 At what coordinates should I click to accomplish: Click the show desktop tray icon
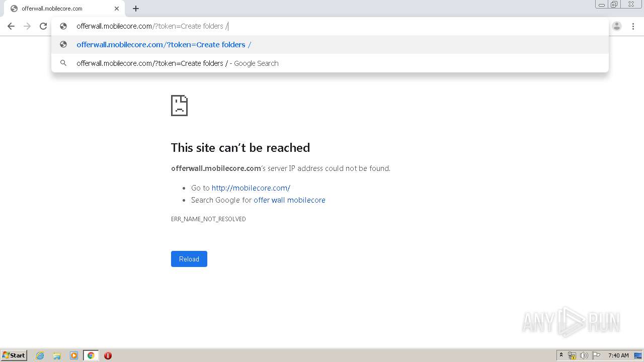click(x=638, y=355)
